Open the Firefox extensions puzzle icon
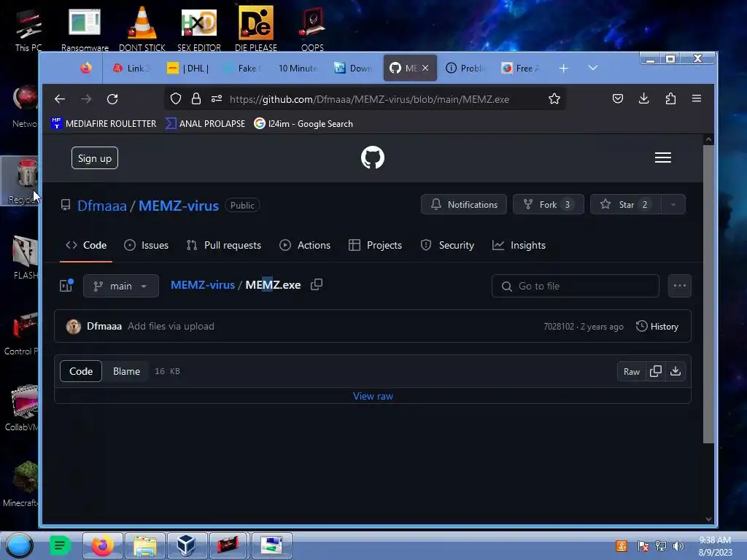 click(670, 99)
